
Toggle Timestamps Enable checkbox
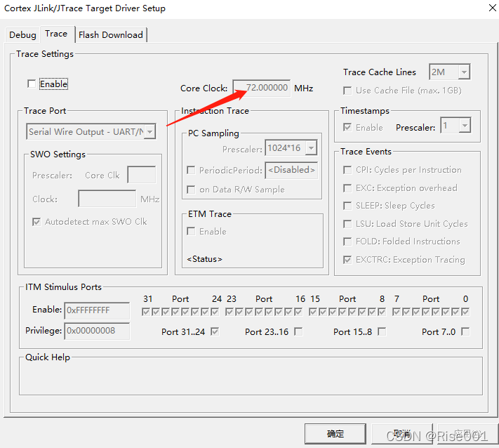point(347,128)
